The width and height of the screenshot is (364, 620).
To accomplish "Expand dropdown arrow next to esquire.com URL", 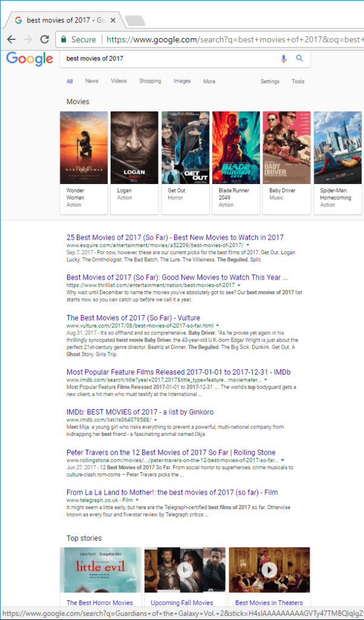I will [x=247, y=246].
